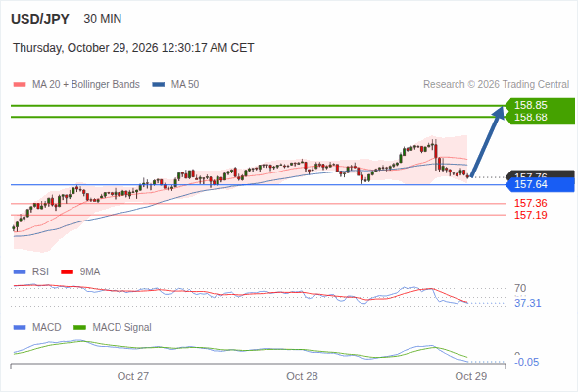Click the MACD value -0.05

pos(527,362)
